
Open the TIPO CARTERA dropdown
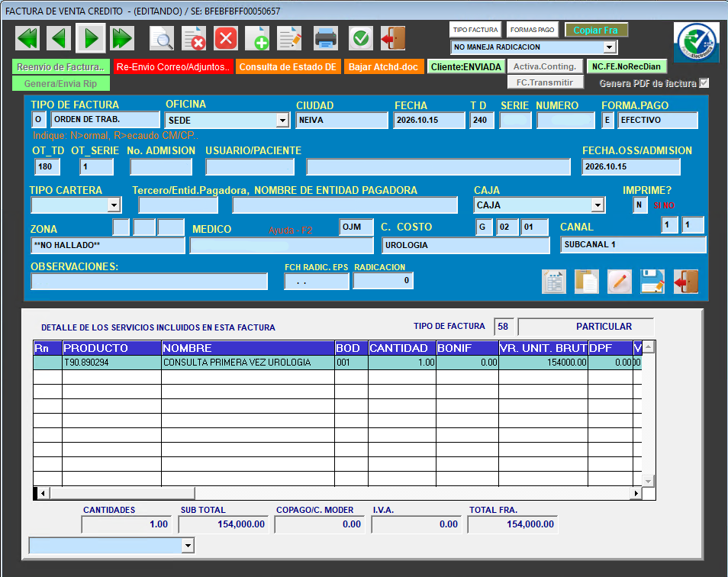tap(114, 205)
